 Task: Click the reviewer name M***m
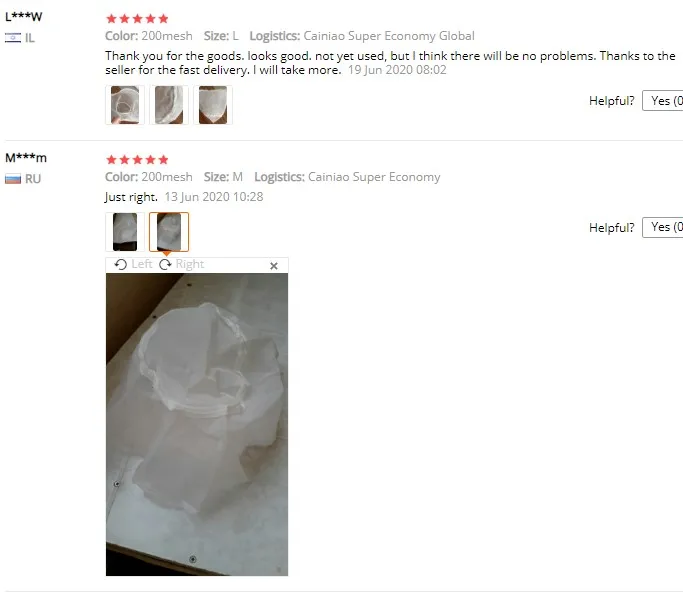pyautogui.click(x=26, y=158)
